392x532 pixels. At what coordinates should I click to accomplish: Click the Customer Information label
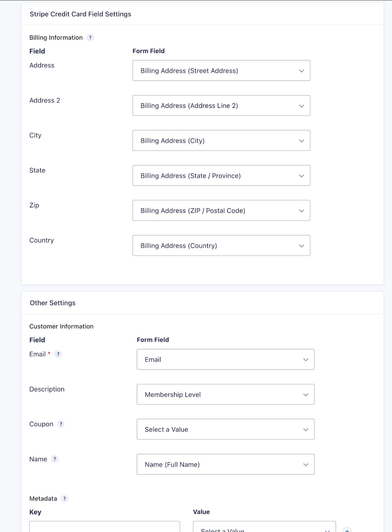tap(62, 327)
